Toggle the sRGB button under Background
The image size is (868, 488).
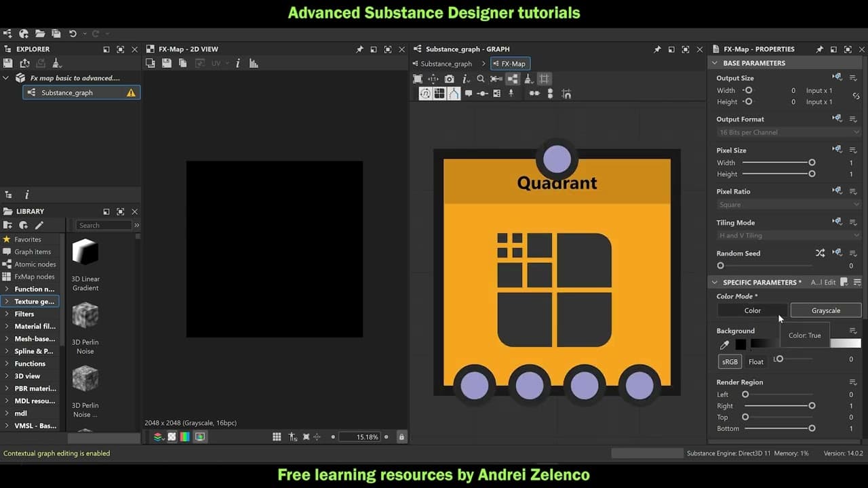pyautogui.click(x=730, y=361)
